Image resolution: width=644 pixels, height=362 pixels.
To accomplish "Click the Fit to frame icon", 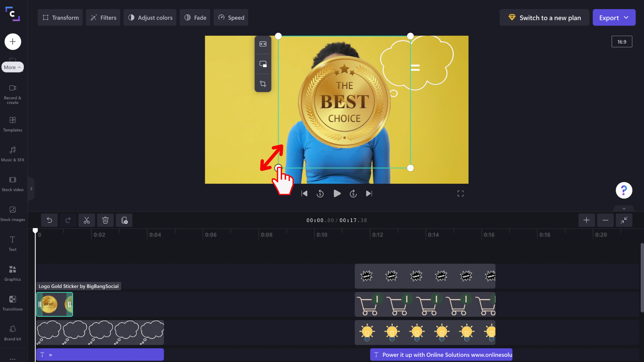I will pos(263,44).
